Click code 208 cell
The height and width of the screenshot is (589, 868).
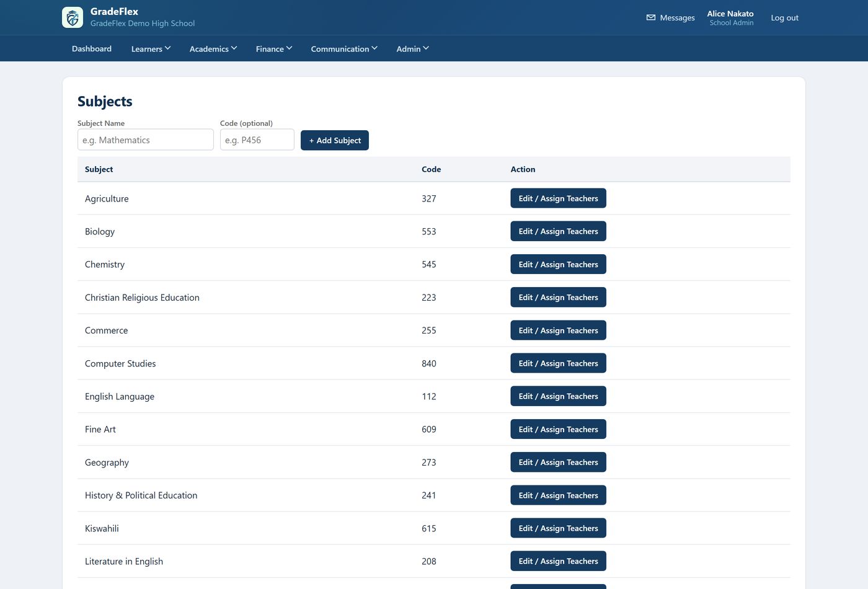pyautogui.click(x=429, y=561)
